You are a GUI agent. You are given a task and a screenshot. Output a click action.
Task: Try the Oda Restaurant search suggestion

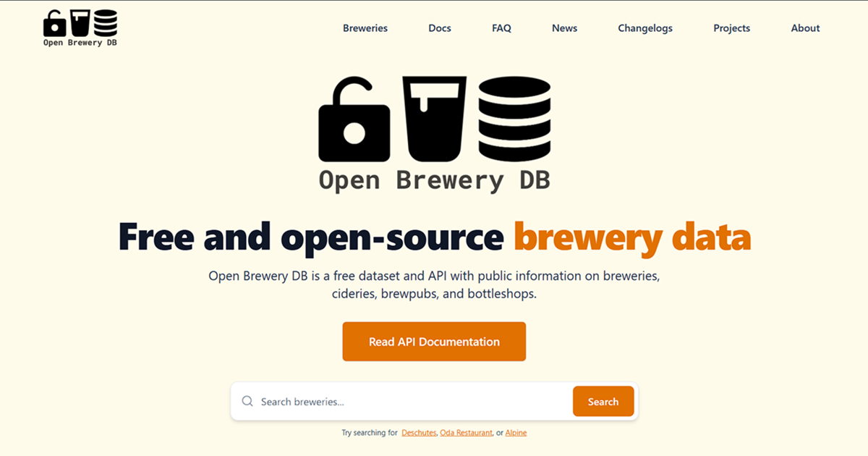click(x=467, y=433)
